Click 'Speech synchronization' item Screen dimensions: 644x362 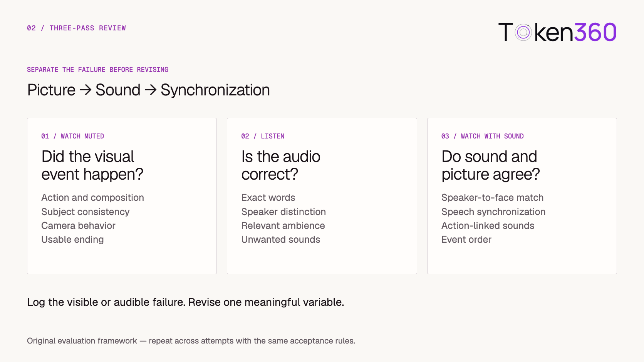pyautogui.click(x=493, y=212)
